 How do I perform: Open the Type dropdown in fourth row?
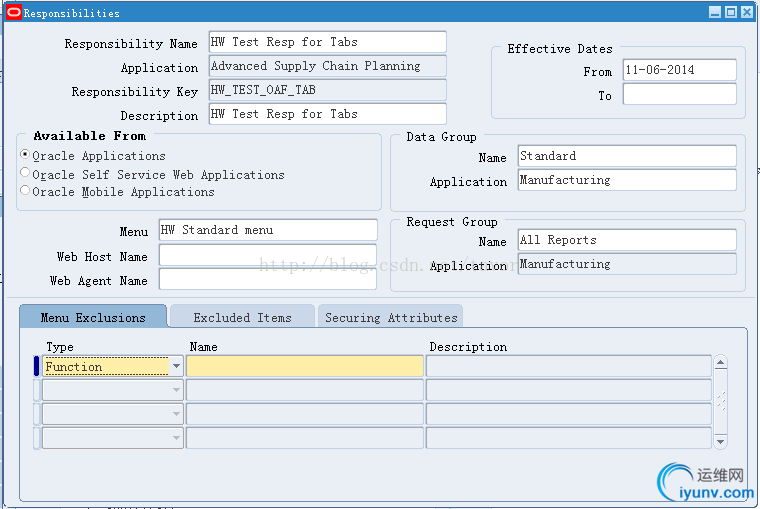coord(176,437)
